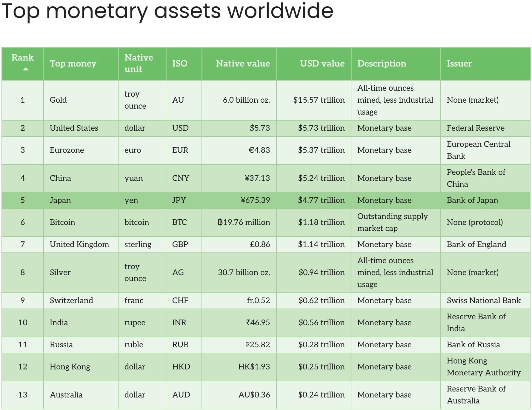This screenshot has width=532, height=410.
Task: Select the India cell
Action: (81, 323)
